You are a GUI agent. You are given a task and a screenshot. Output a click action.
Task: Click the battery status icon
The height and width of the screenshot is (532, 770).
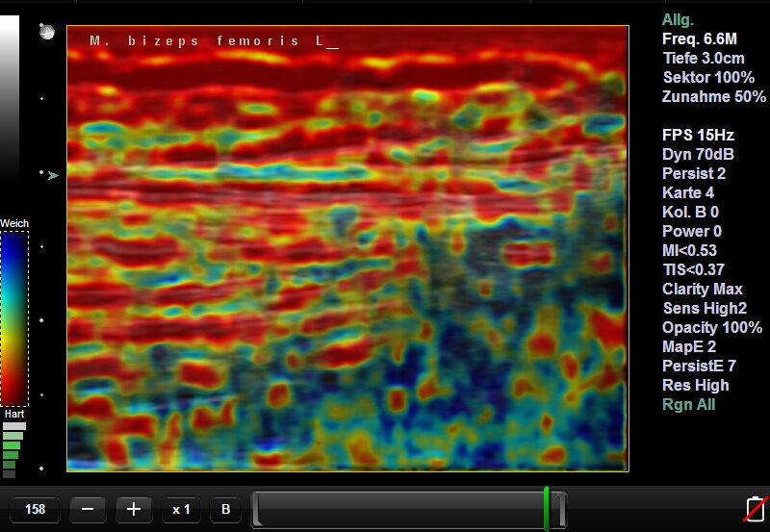(756, 508)
